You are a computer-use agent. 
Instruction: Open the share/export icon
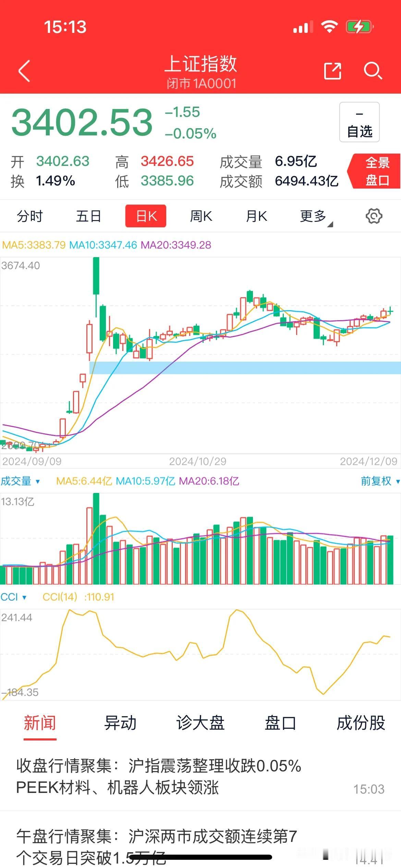point(332,71)
